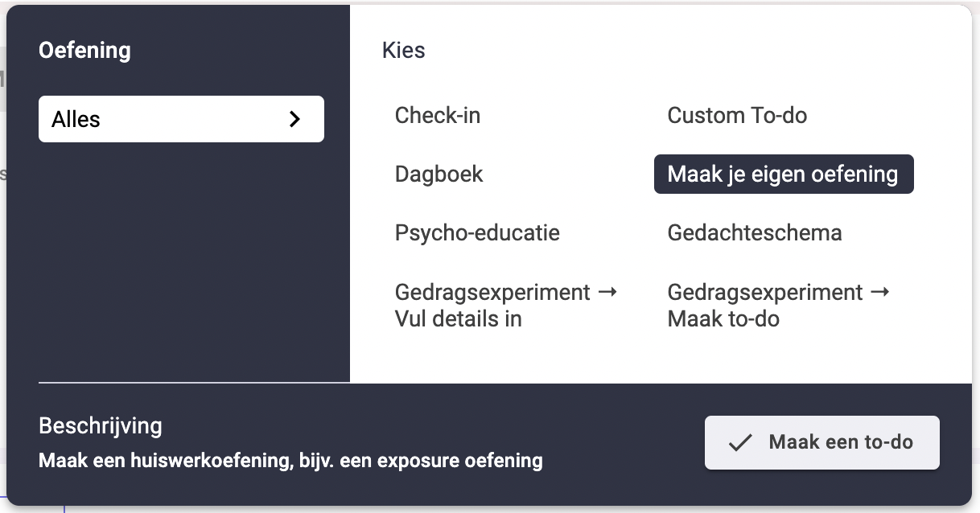Select the Custom To-do option

[737, 115]
